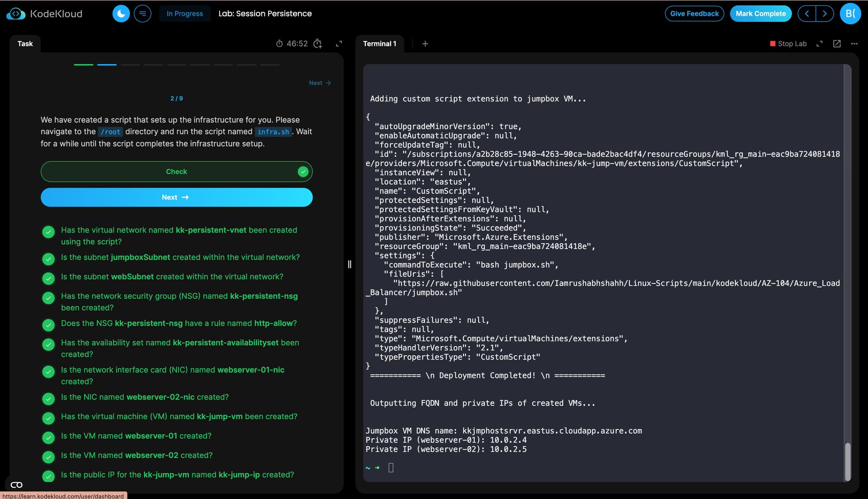The width and height of the screenshot is (868, 499).
Task: Open user profile avatar
Action: pyautogui.click(x=850, y=14)
